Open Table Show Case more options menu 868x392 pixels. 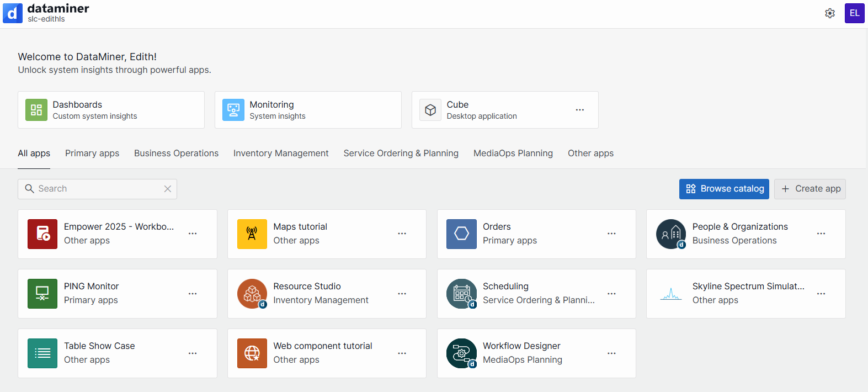click(x=193, y=353)
